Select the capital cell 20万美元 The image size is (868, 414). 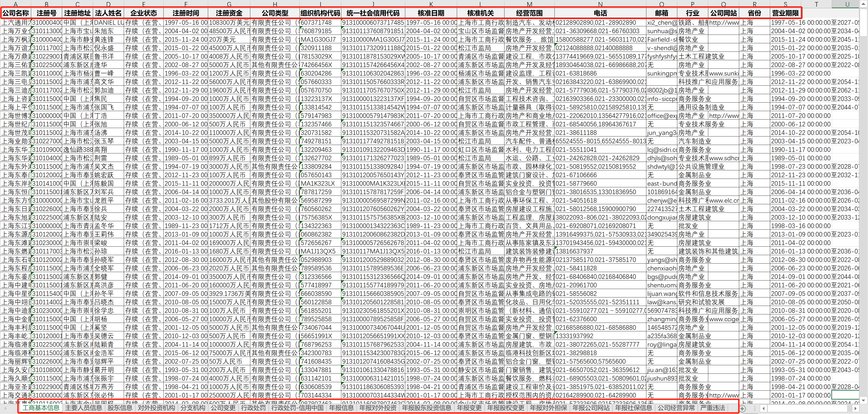coord(229,39)
